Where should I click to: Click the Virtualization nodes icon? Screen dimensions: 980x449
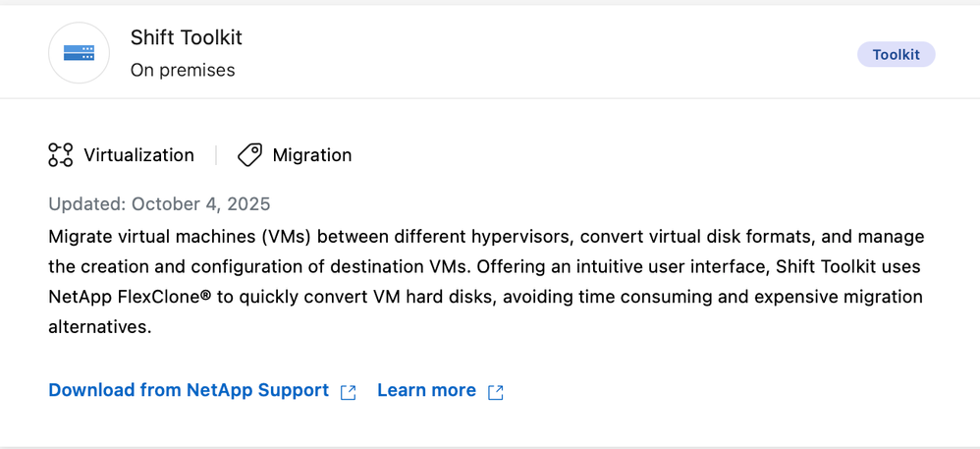click(x=60, y=155)
